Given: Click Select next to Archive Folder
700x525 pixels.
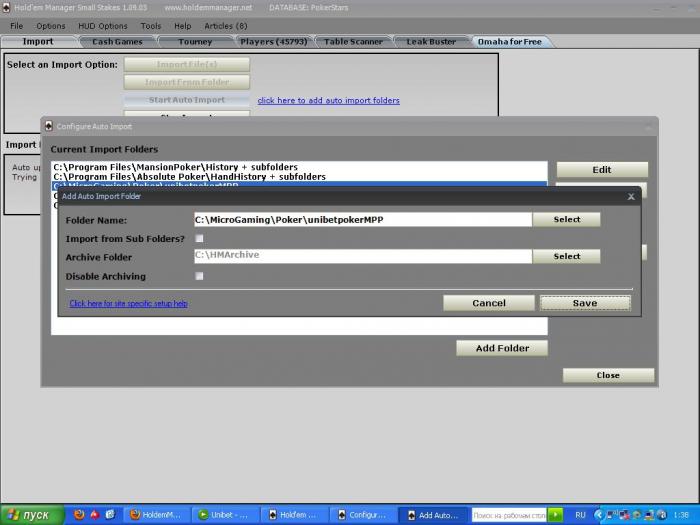Looking at the screenshot, I should click(567, 256).
